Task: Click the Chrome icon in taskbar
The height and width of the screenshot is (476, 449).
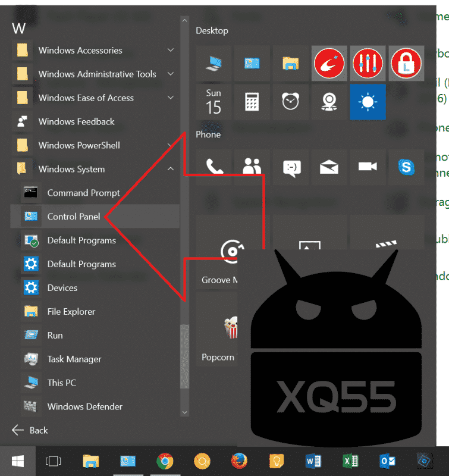Action: pyautogui.click(x=165, y=461)
